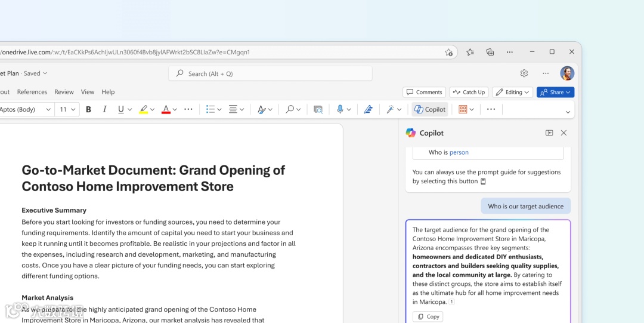Expand alignment options dropdown arrow

tap(242, 109)
